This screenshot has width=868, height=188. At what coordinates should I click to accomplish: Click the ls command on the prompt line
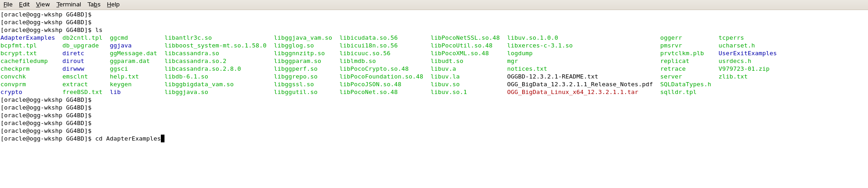98,30
